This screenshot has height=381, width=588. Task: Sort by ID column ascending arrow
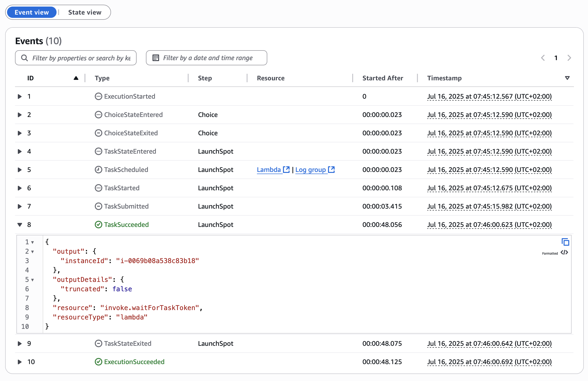click(76, 78)
